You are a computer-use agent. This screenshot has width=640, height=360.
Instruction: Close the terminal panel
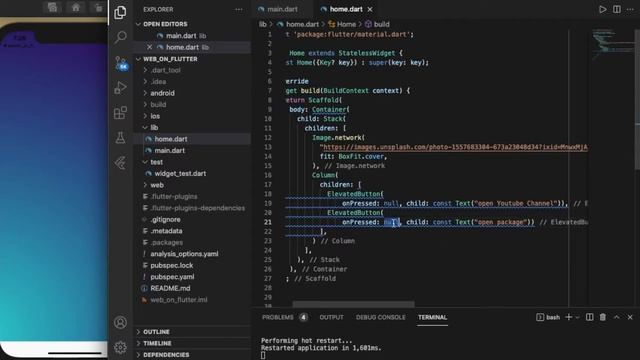[x=630, y=317]
